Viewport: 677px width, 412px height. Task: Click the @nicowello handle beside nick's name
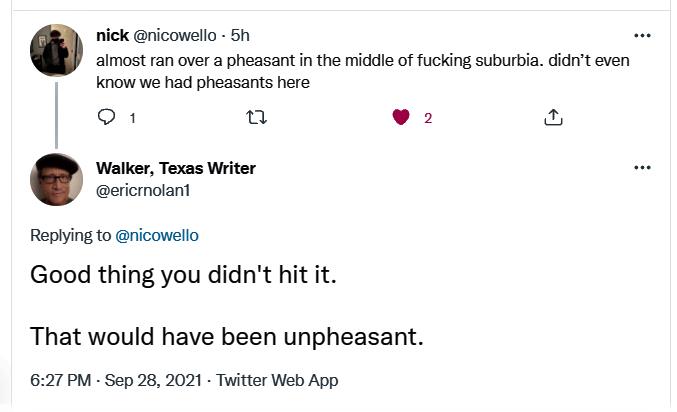pyautogui.click(x=176, y=36)
